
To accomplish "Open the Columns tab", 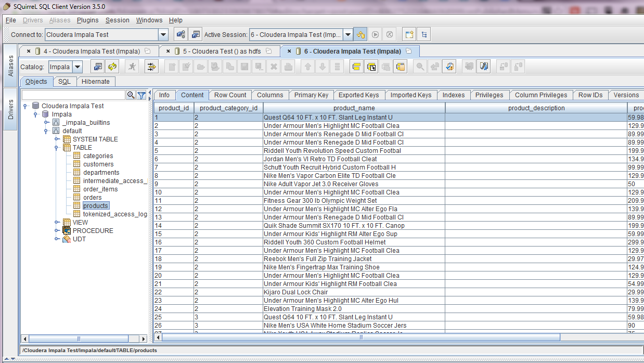I will 270,95.
